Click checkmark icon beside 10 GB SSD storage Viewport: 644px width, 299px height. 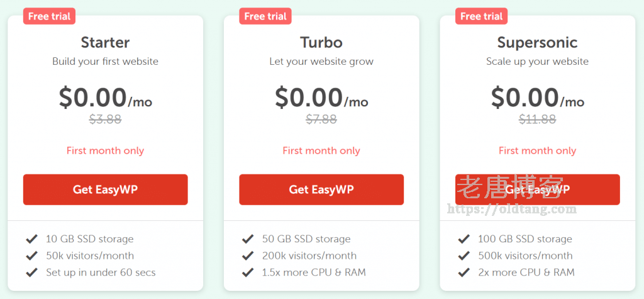(x=31, y=239)
